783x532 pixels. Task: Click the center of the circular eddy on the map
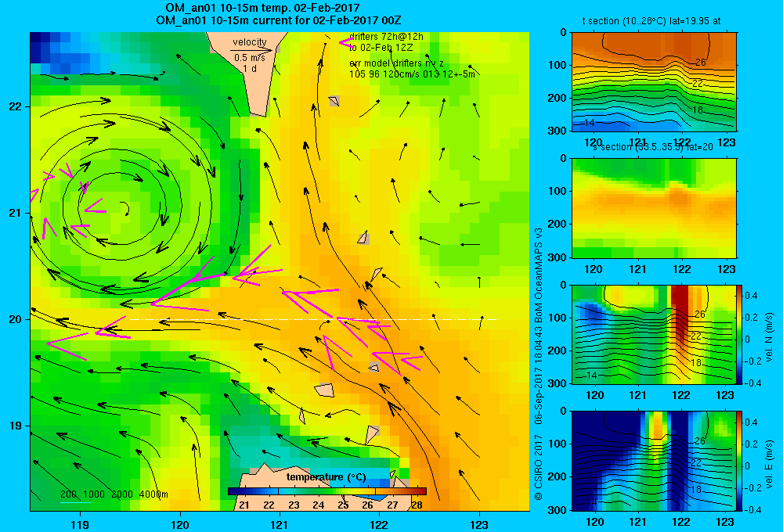(x=124, y=209)
